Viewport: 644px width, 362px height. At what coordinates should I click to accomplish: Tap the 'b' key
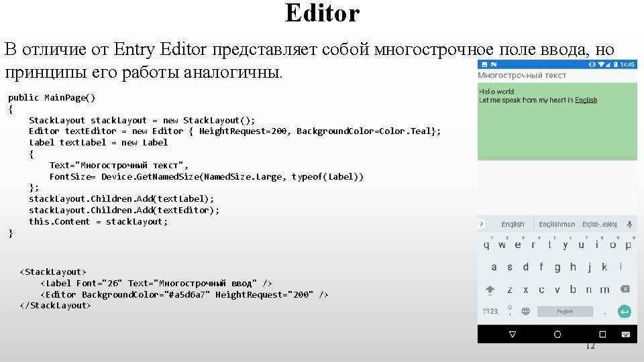[x=573, y=289]
